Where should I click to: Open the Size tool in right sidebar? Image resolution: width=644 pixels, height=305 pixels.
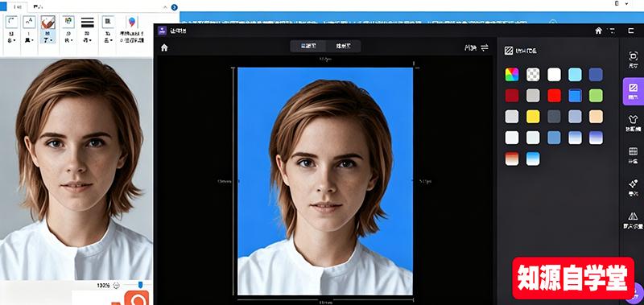[x=633, y=59]
